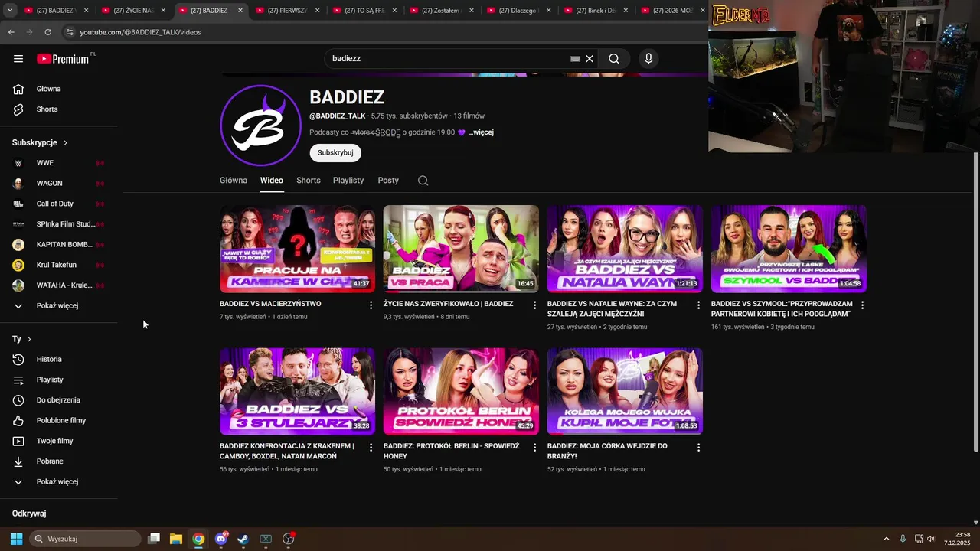
Task: Open the on-screen keyboard icon in search
Action: click(x=576, y=59)
